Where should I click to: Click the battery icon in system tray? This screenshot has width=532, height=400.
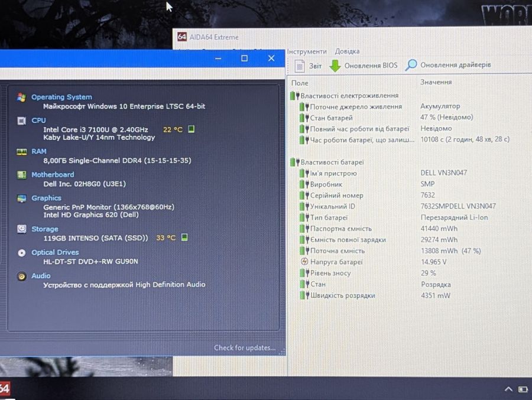[x=523, y=389]
